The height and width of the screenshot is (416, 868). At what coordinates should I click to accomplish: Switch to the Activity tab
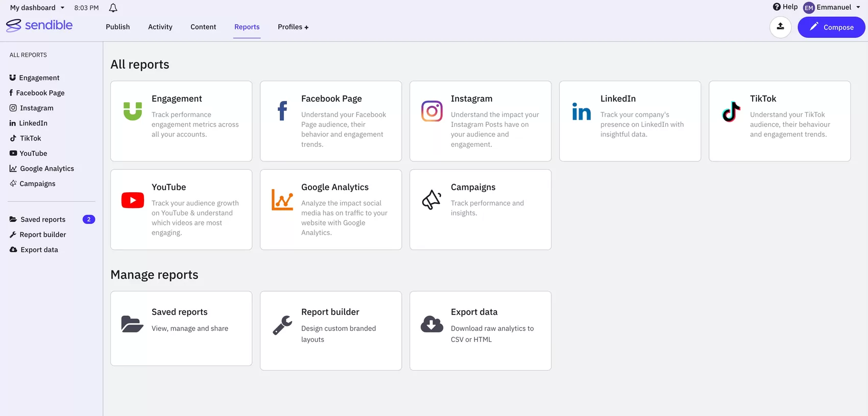[160, 27]
